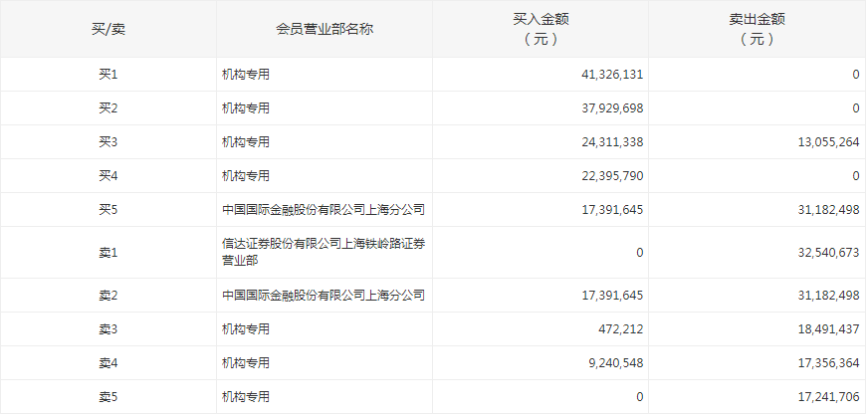Select the buy amount 24,311,338

(x=611, y=142)
